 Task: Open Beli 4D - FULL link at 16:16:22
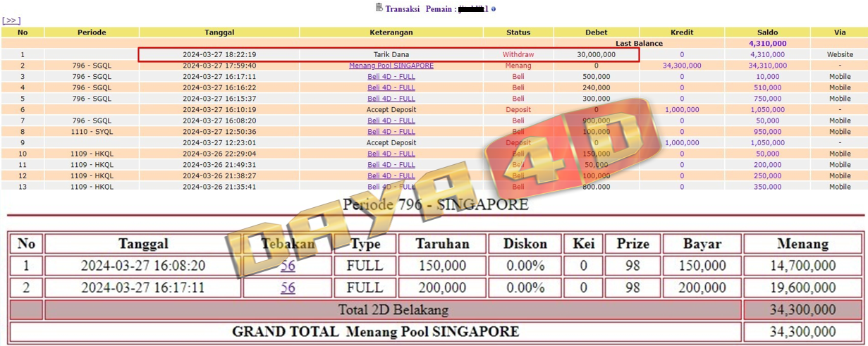click(391, 88)
